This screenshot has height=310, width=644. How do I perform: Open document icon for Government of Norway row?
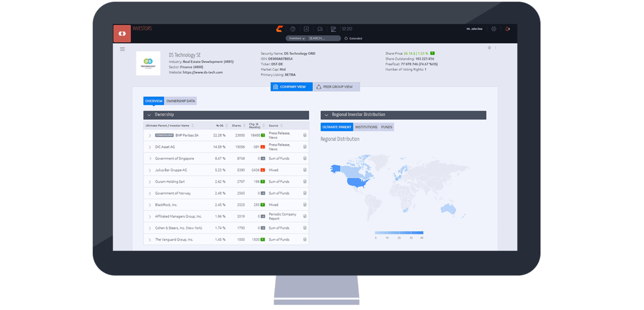305,193
